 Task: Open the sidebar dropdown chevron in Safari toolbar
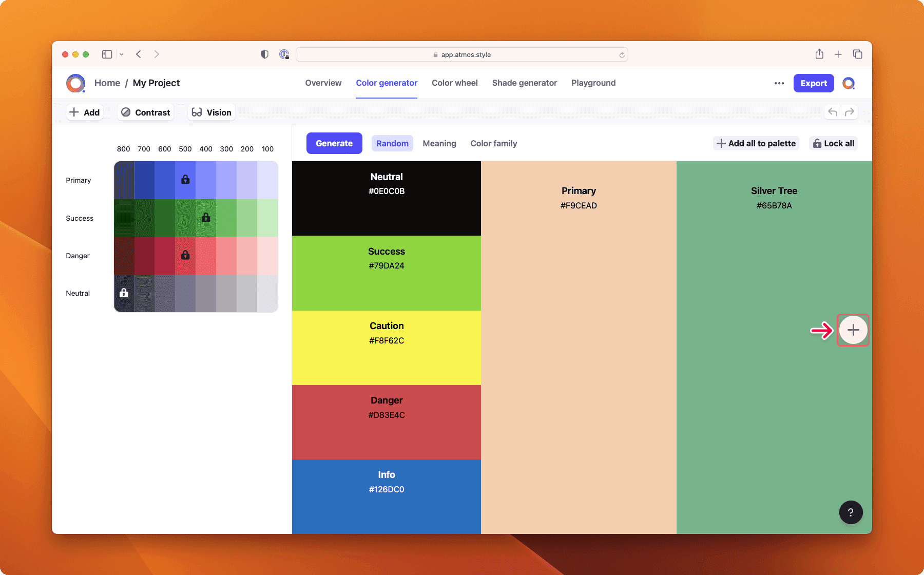[121, 54]
